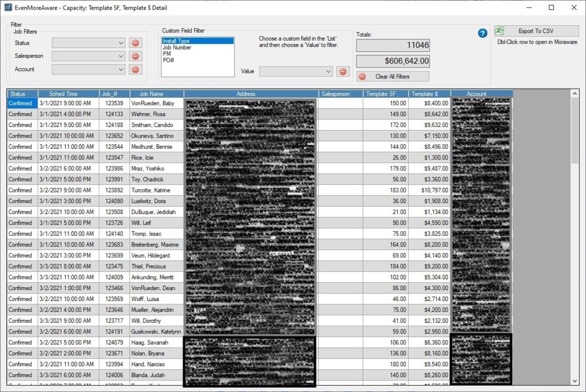
Task: Clear the Account filter with red icon
Action: (136, 69)
